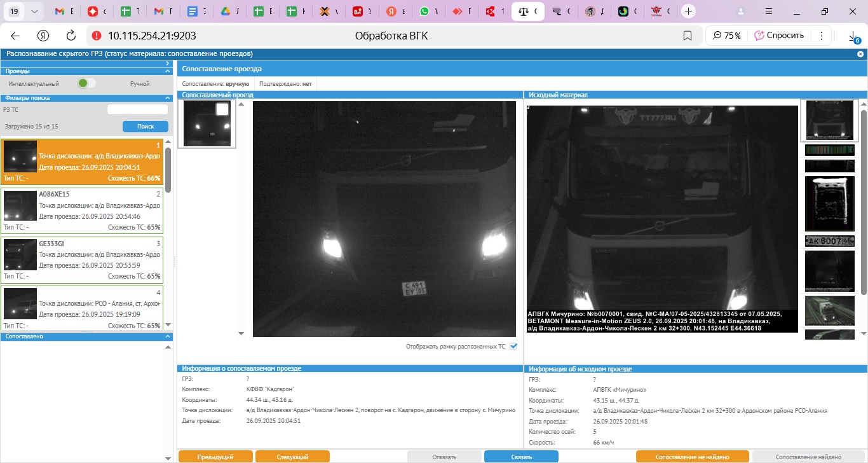Open the browser downloads icon
The height and width of the screenshot is (463, 868).
[853, 37]
